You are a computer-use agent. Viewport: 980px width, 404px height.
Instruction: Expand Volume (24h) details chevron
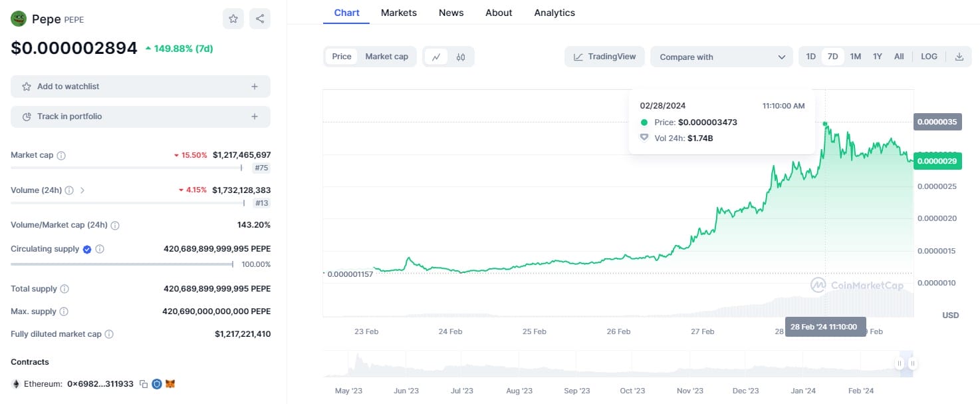(x=82, y=190)
